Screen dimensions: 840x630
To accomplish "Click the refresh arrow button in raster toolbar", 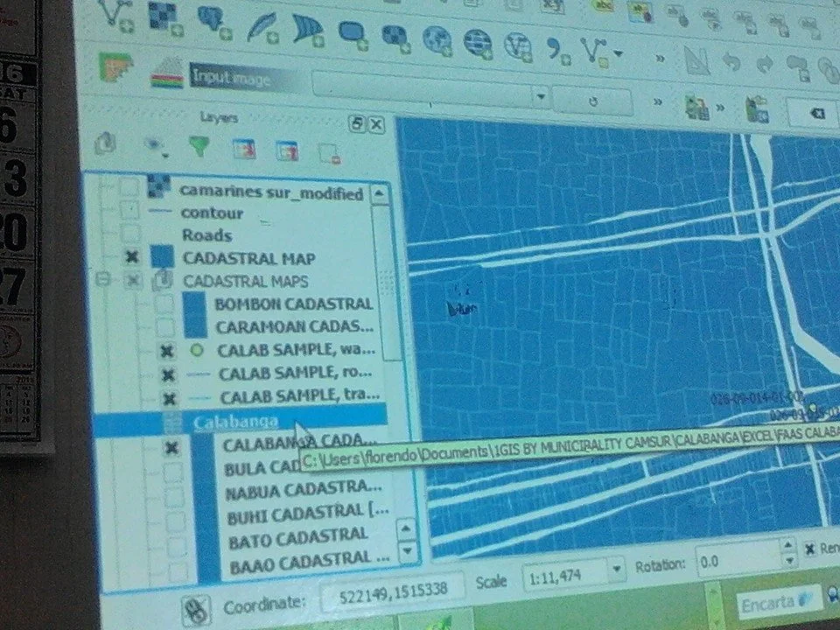I will tap(592, 101).
